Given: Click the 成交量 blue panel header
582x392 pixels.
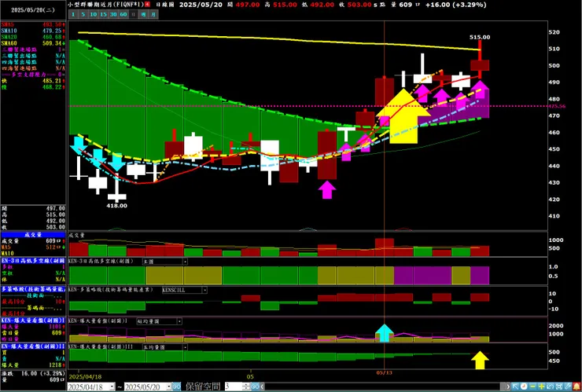Looking at the screenshot, I should pos(33,235).
